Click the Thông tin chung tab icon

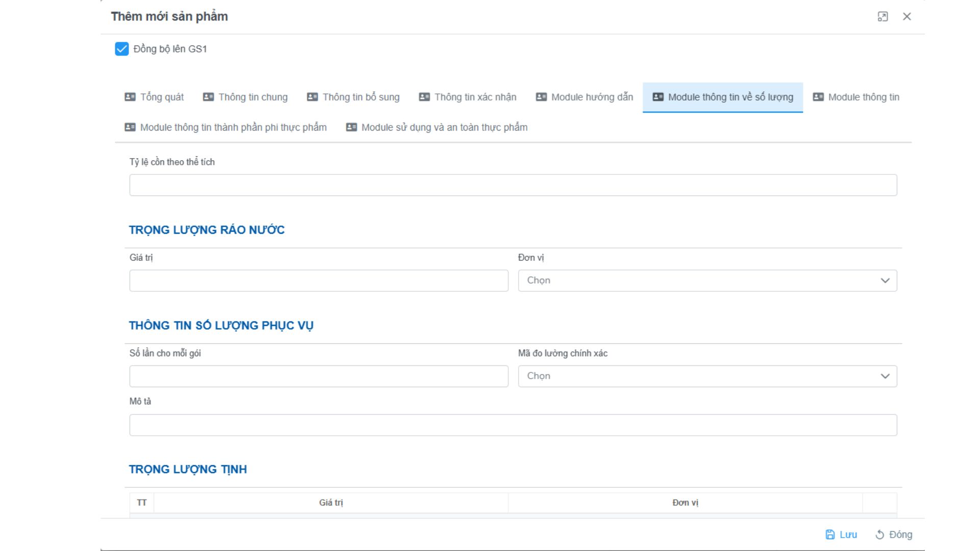click(208, 97)
